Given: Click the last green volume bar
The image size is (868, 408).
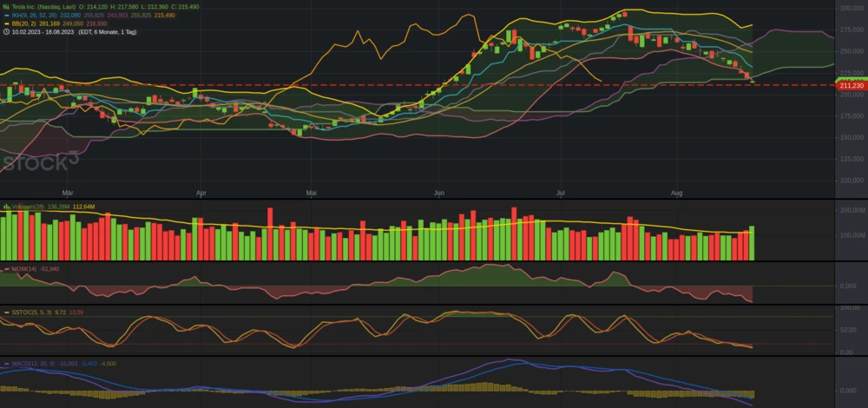Looking at the screenshot, I should pos(752,243).
